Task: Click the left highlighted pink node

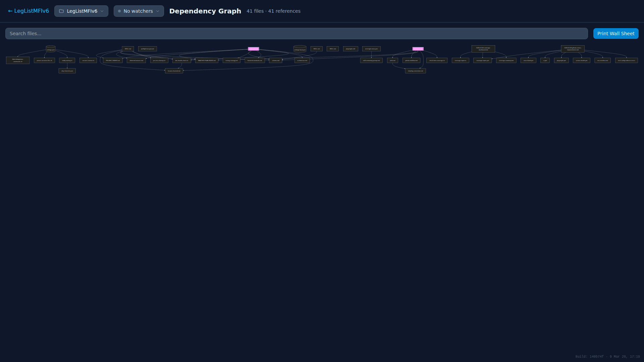Action: click(254, 49)
